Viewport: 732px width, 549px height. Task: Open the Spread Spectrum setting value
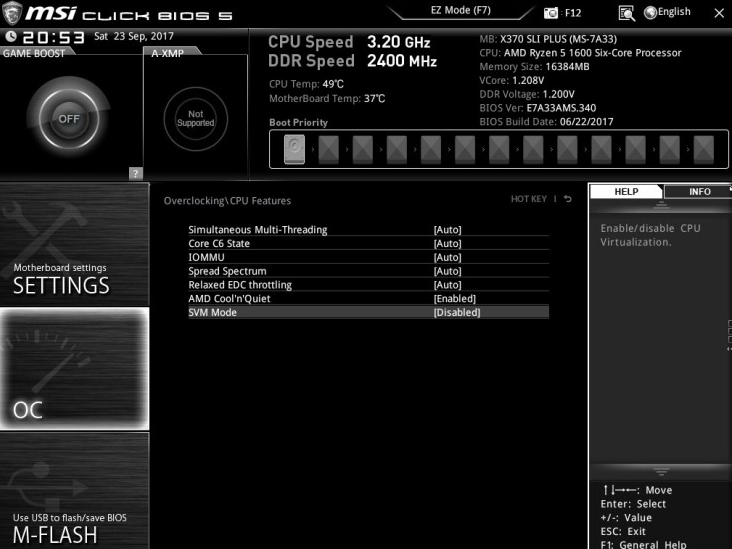point(447,271)
